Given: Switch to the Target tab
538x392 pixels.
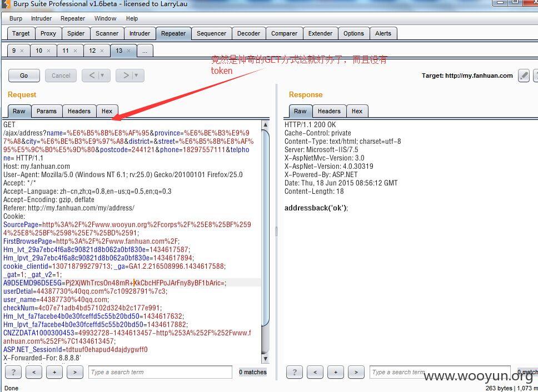Looking at the screenshot, I should (x=21, y=33).
